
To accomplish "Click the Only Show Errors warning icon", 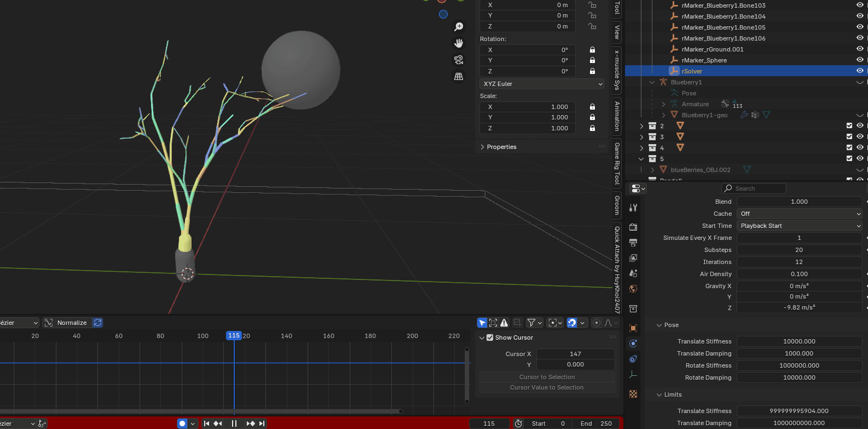I will [x=504, y=323].
